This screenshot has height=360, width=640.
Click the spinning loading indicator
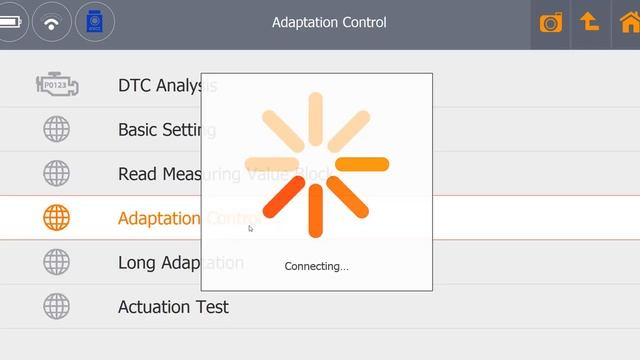317,165
